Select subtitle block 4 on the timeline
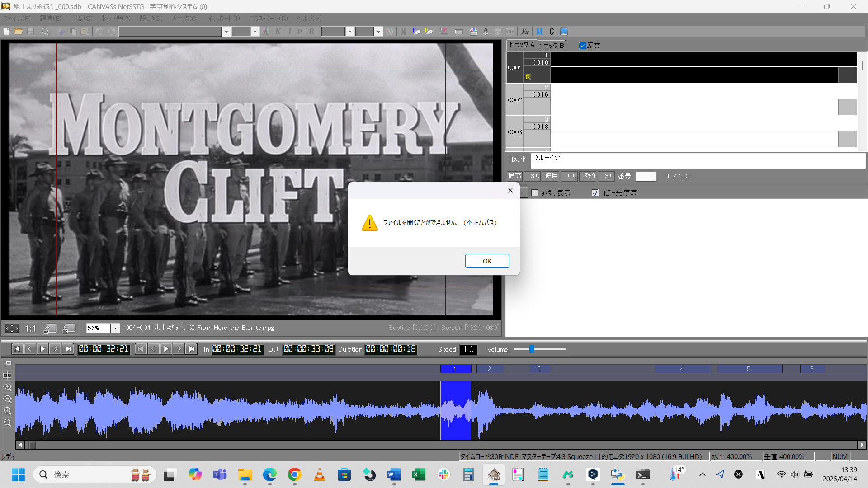This screenshot has height=488, width=868. [x=682, y=369]
